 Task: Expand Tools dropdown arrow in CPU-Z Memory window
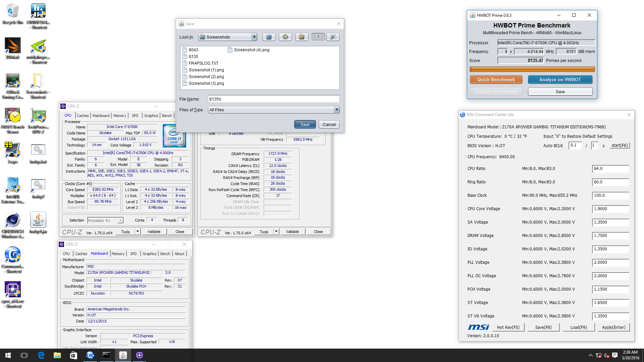pos(276,232)
